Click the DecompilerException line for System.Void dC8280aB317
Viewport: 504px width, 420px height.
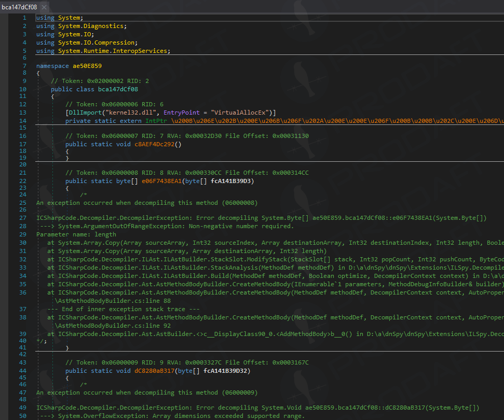[258, 408]
